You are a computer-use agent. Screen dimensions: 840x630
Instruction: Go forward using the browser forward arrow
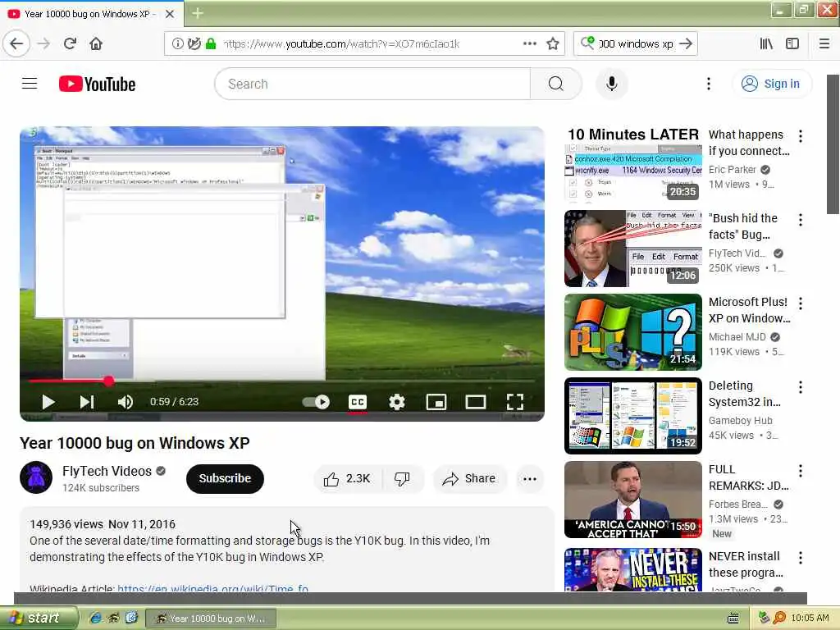pyautogui.click(x=44, y=43)
